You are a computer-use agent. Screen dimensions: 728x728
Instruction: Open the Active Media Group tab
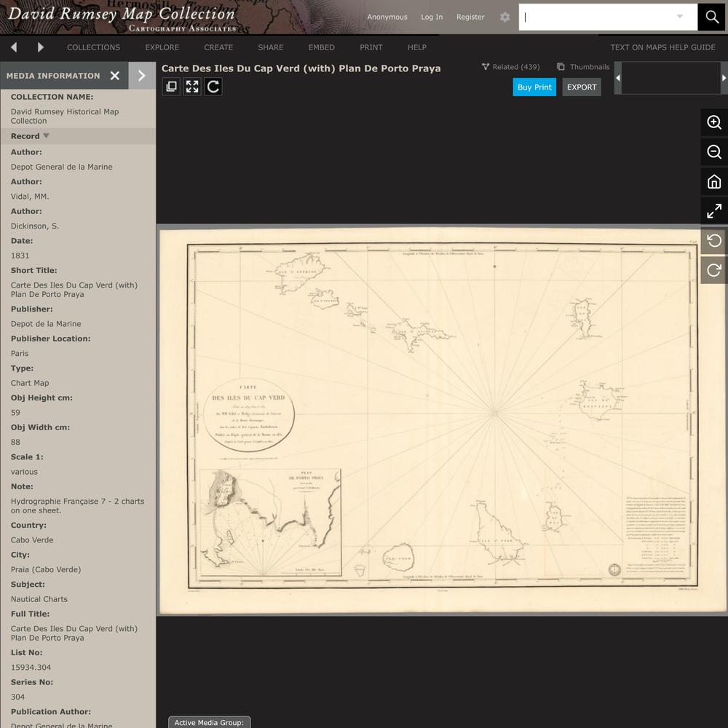(209, 722)
